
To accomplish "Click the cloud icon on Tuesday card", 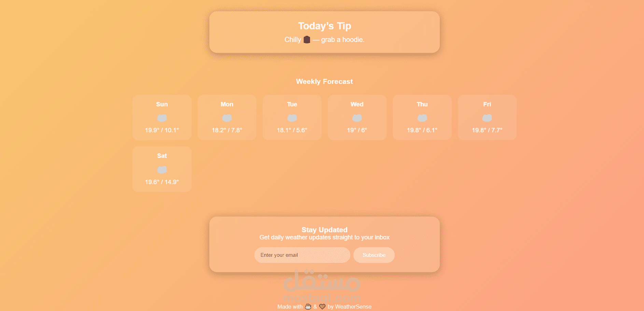I will pos(292,118).
